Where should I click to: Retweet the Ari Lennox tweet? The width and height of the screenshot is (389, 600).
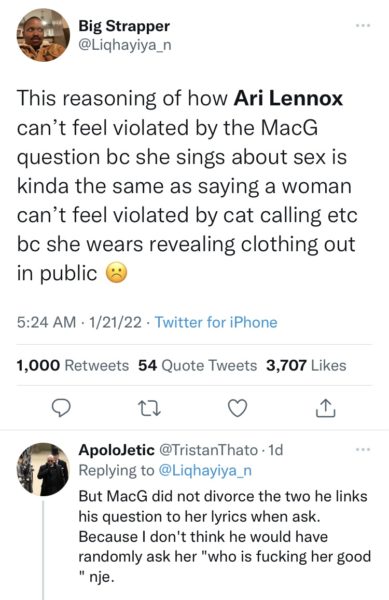149,408
